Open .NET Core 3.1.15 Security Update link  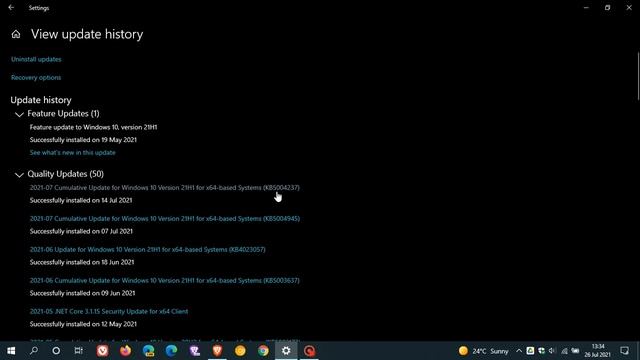point(109,311)
